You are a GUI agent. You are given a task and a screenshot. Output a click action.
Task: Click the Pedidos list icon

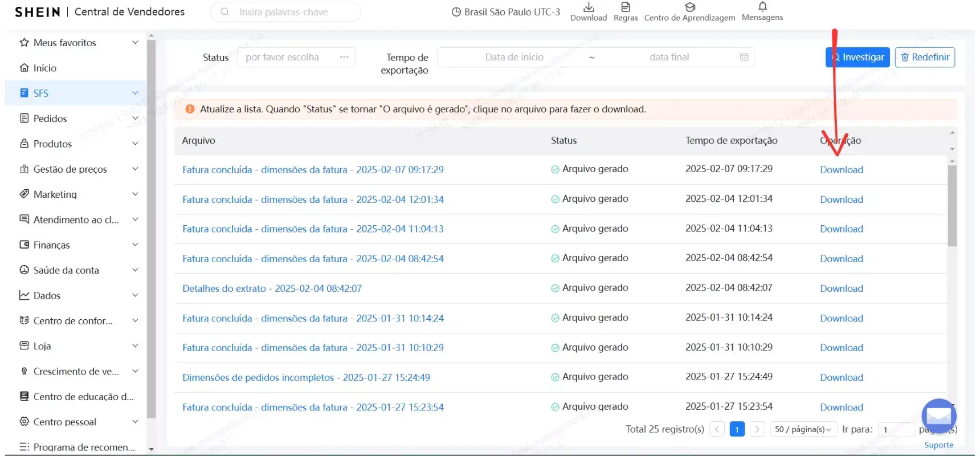(x=24, y=118)
